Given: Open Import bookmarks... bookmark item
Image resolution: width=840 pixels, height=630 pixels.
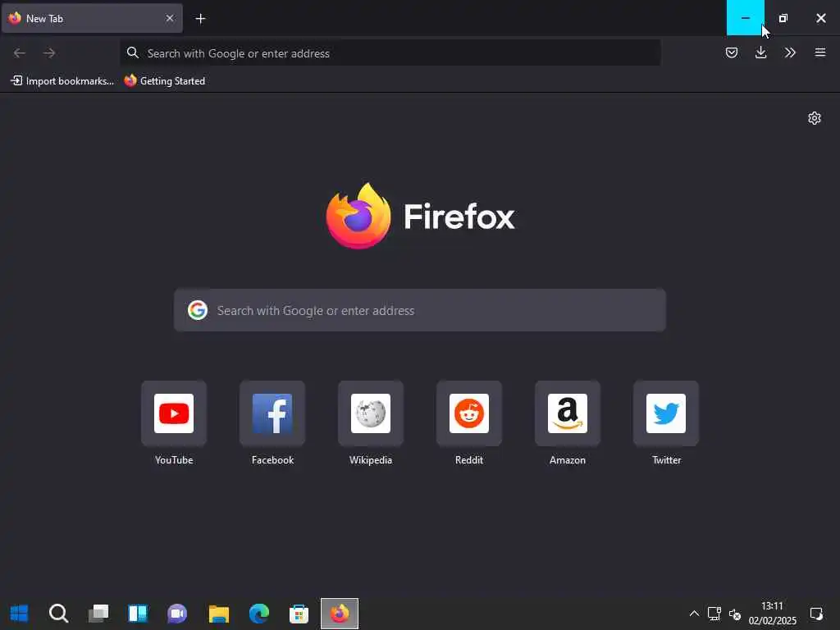Looking at the screenshot, I should [x=62, y=81].
